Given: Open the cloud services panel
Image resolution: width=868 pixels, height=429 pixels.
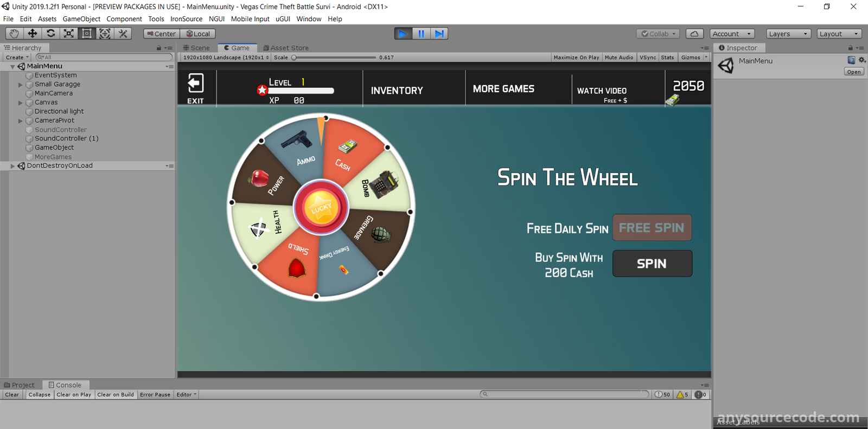Looking at the screenshot, I should click(694, 34).
